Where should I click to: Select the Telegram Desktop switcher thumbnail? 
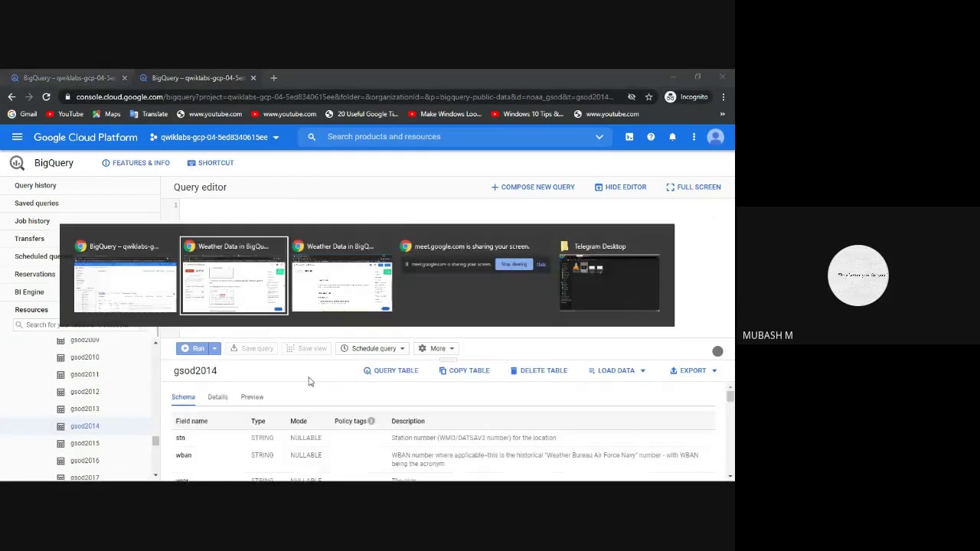[609, 275]
